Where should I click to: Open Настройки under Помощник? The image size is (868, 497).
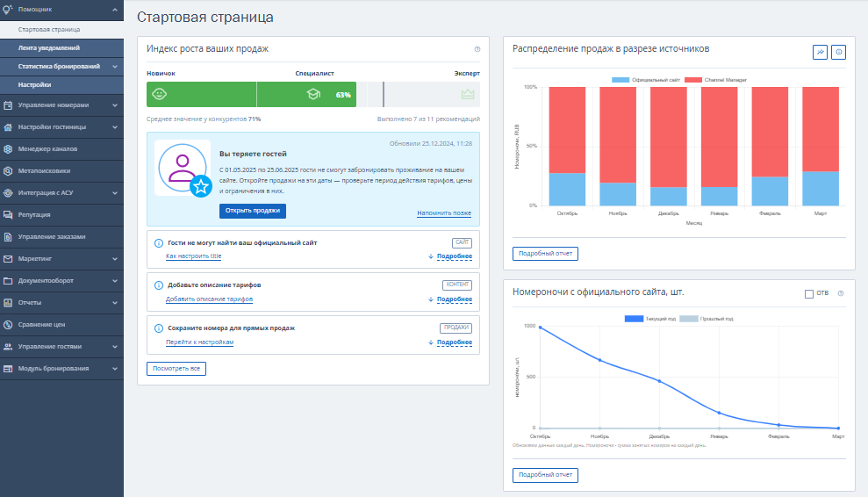[34, 85]
